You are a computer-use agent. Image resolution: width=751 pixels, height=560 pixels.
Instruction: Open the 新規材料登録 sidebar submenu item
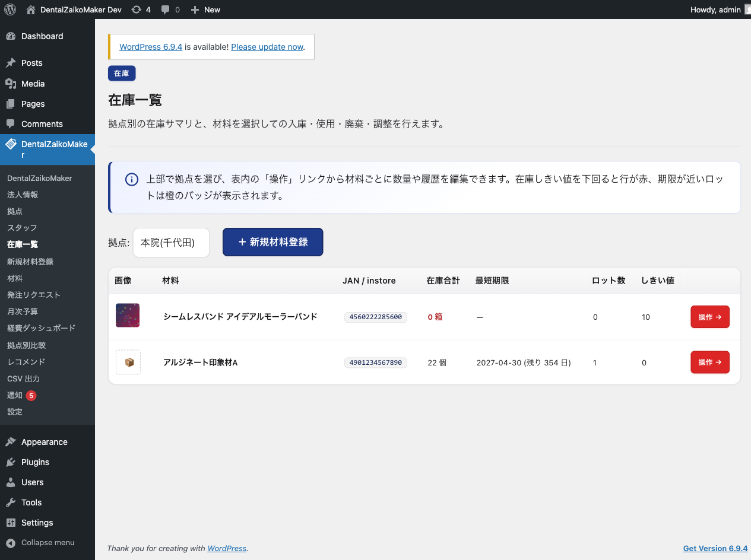pyautogui.click(x=30, y=262)
